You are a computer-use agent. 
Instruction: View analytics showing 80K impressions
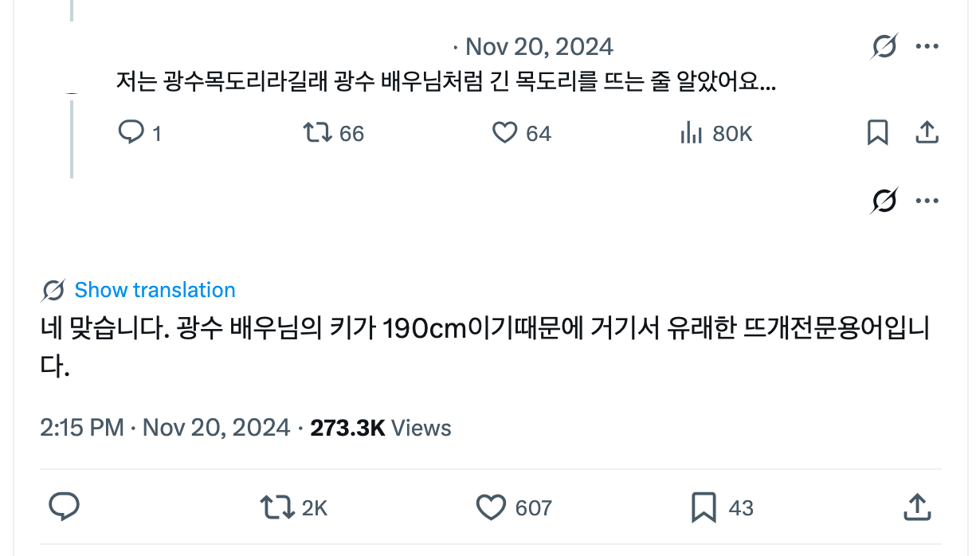tap(691, 133)
